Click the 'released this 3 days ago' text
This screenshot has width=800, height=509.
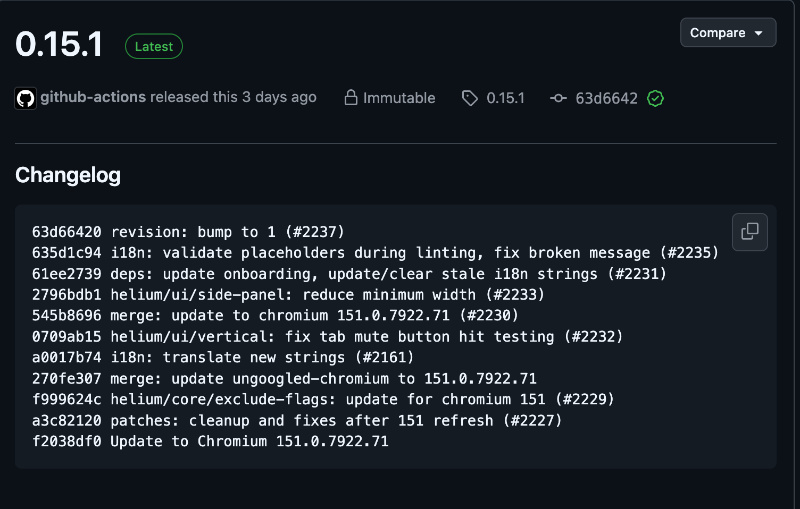(x=233, y=97)
